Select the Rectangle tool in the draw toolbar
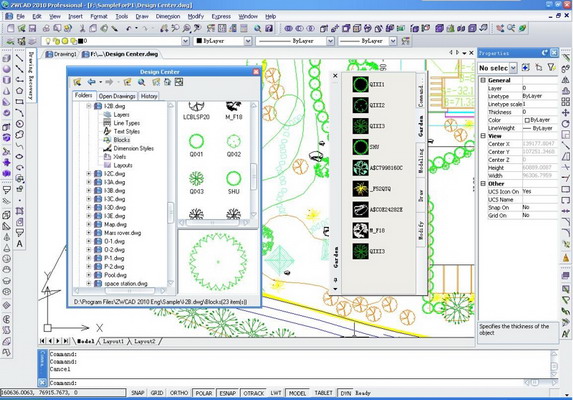The image size is (573, 400). [20, 102]
